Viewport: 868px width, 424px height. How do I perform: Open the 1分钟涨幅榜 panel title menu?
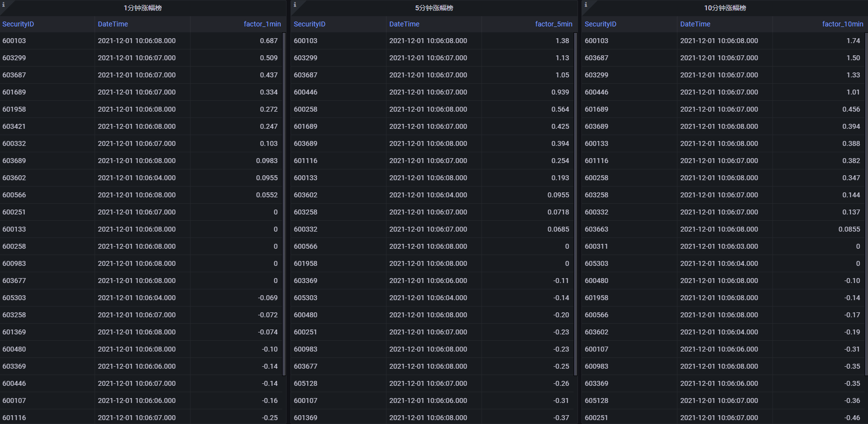click(x=143, y=8)
